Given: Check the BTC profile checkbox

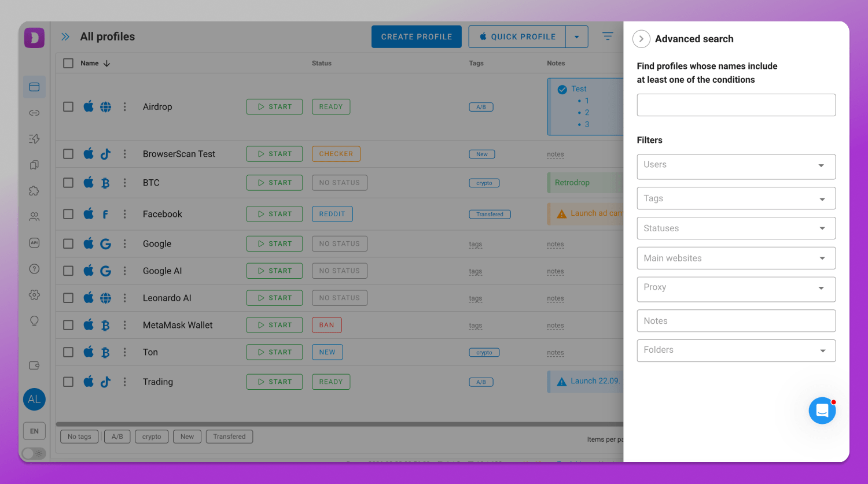Looking at the screenshot, I should (x=68, y=183).
